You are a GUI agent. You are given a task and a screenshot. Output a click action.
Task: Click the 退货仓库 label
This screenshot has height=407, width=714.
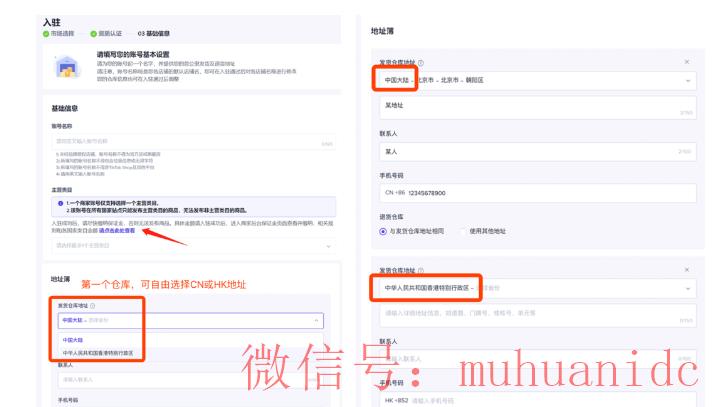tap(391, 217)
